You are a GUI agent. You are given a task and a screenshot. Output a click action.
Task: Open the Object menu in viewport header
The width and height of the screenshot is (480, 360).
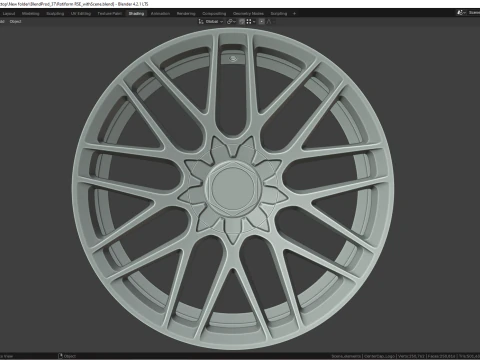(x=15, y=22)
